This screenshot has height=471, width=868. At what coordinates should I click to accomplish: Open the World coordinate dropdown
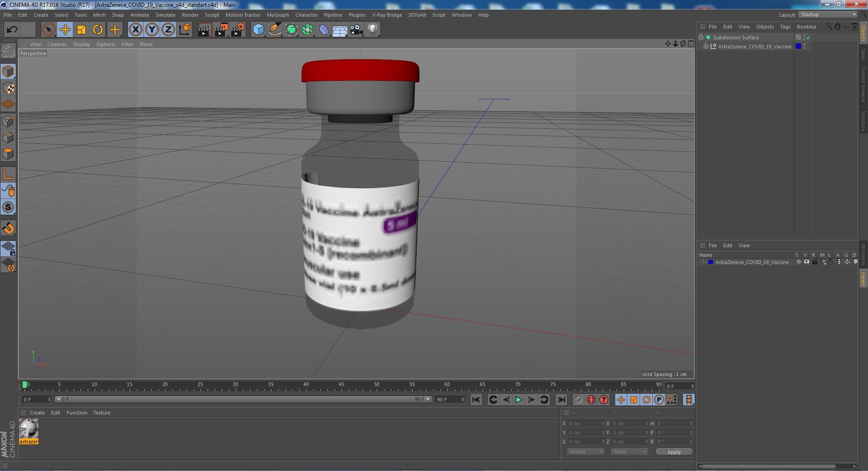[x=586, y=452]
